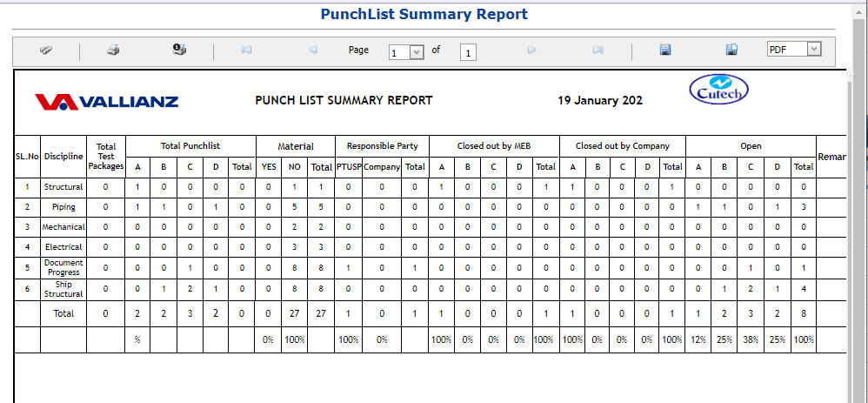Viewport: 868px width, 403px height.
Task: Click the total pages field
Action: 468,52
